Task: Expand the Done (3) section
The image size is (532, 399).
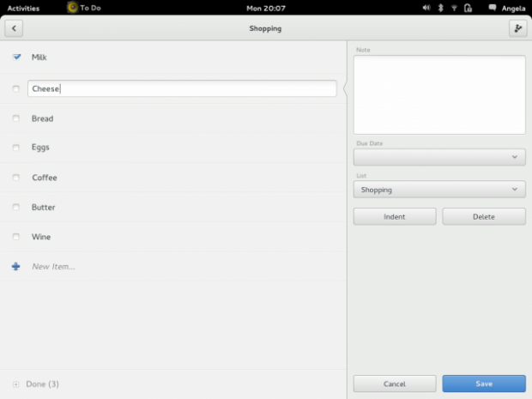Action: pyautogui.click(x=16, y=384)
